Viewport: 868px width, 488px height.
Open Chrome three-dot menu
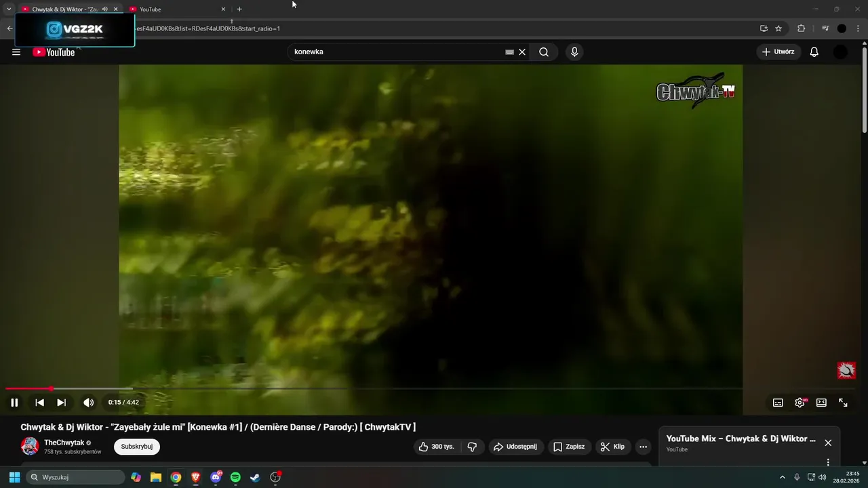pos(859,28)
